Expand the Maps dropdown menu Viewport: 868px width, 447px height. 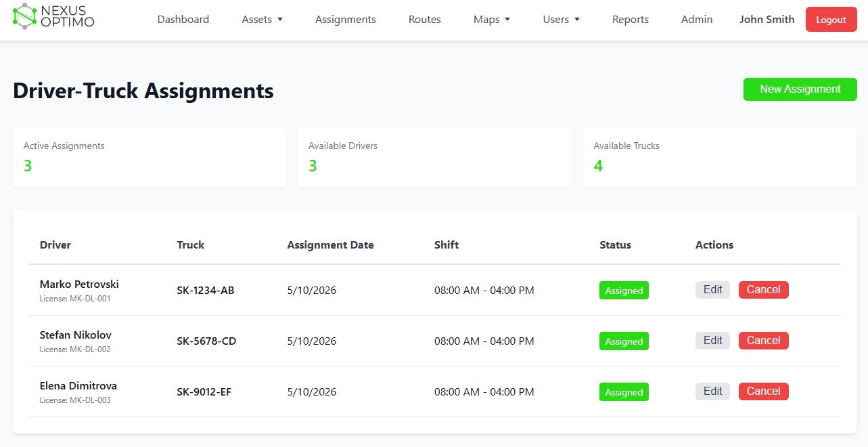click(x=492, y=20)
